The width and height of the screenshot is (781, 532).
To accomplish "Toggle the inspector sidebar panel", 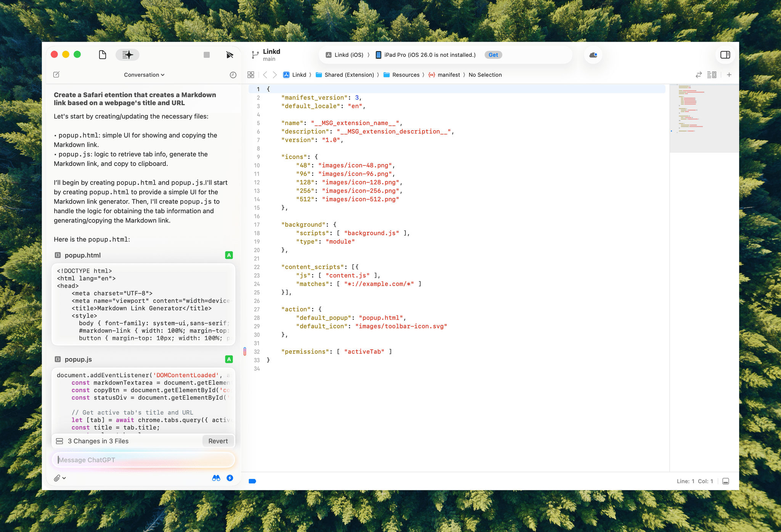I will tap(725, 55).
